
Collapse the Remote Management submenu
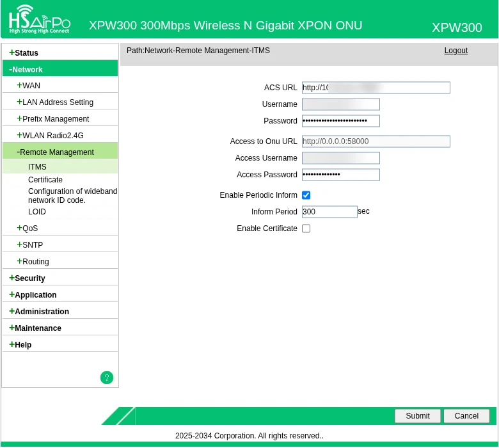tap(60, 152)
